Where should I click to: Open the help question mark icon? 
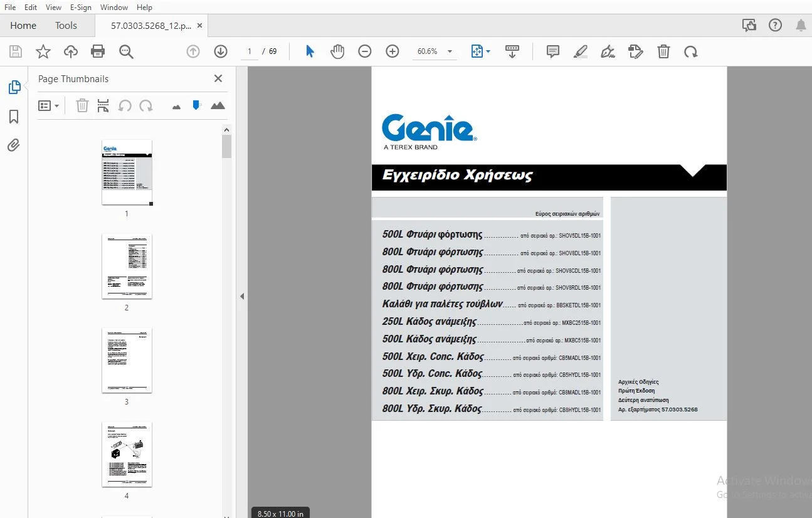(x=776, y=26)
